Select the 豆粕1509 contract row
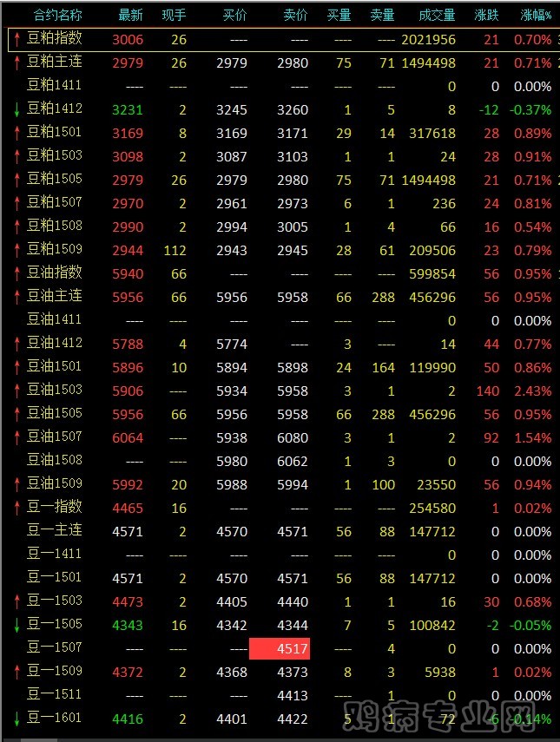 [283, 250]
